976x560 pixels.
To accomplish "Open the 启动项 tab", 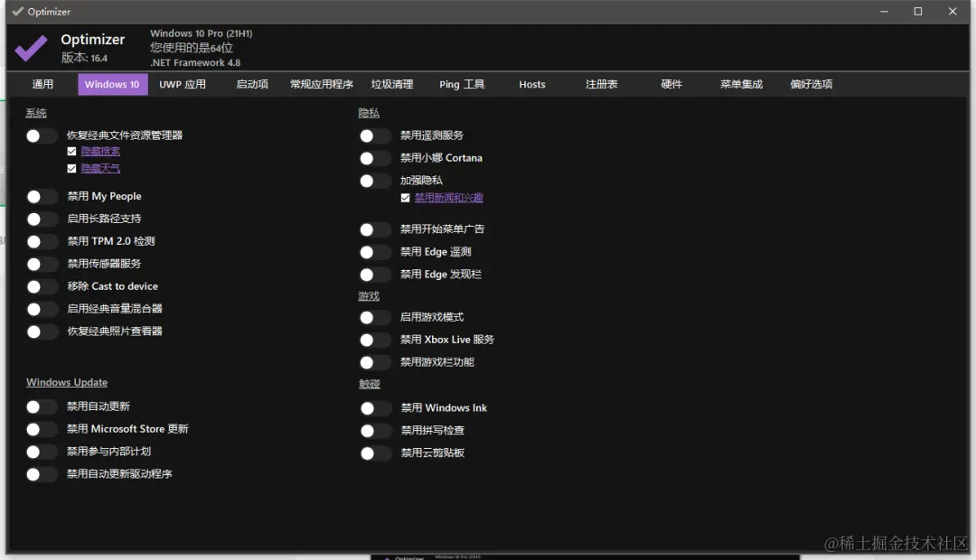I will click(x=252, y=84).
